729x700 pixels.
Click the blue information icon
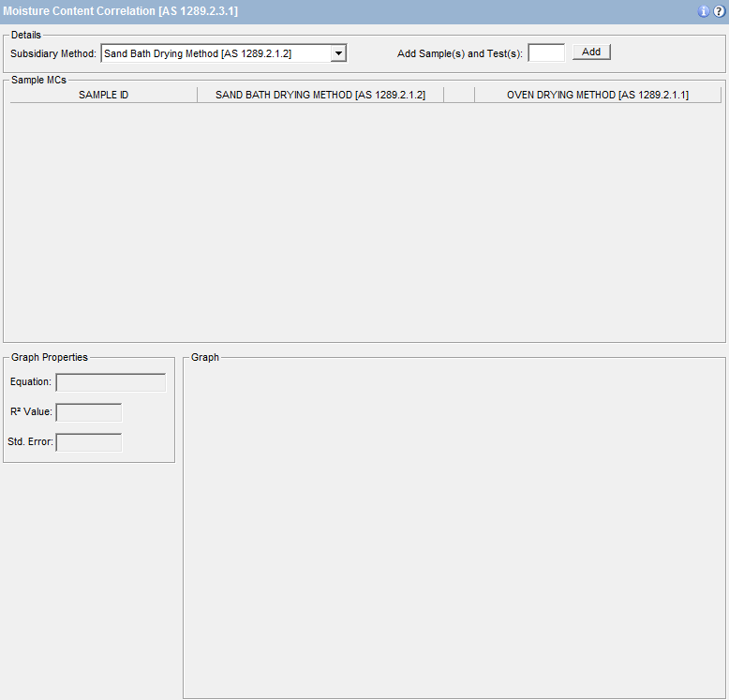tap(704, 11)
